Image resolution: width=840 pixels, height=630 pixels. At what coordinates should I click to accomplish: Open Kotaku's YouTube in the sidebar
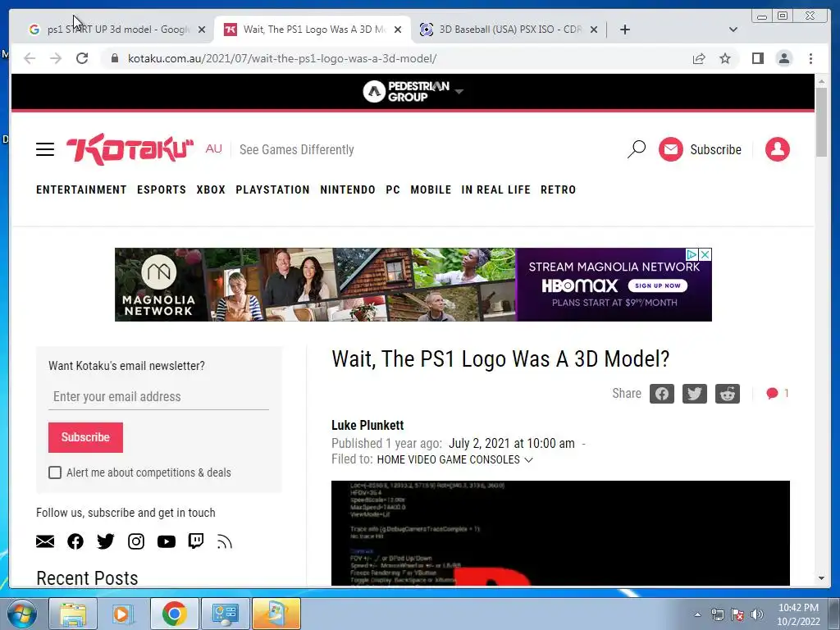pos(166,541)
